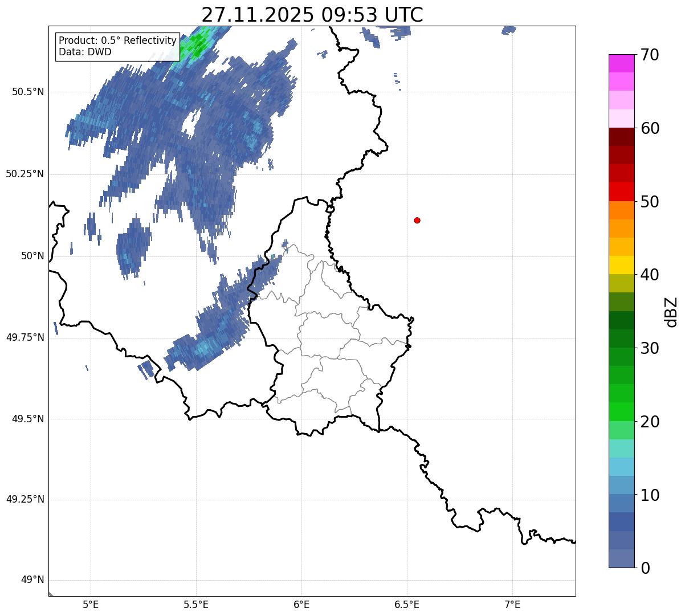Click the yellow colorbar segment above 40

pos(622,265)
